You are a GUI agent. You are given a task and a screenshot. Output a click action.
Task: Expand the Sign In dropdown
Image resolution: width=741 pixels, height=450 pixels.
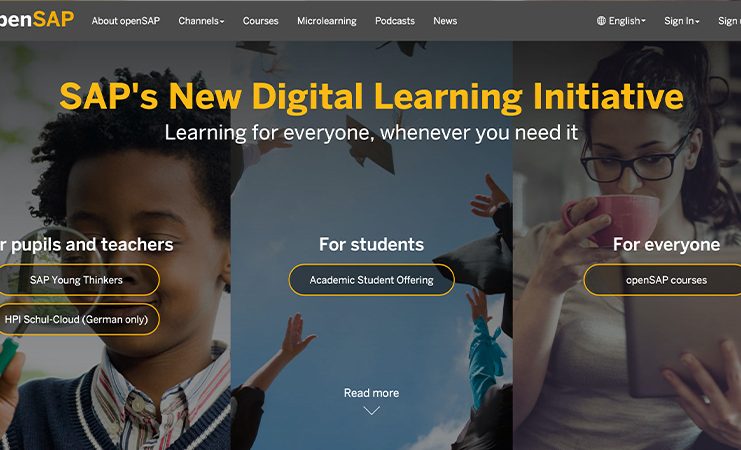click(x=681, y=21)
